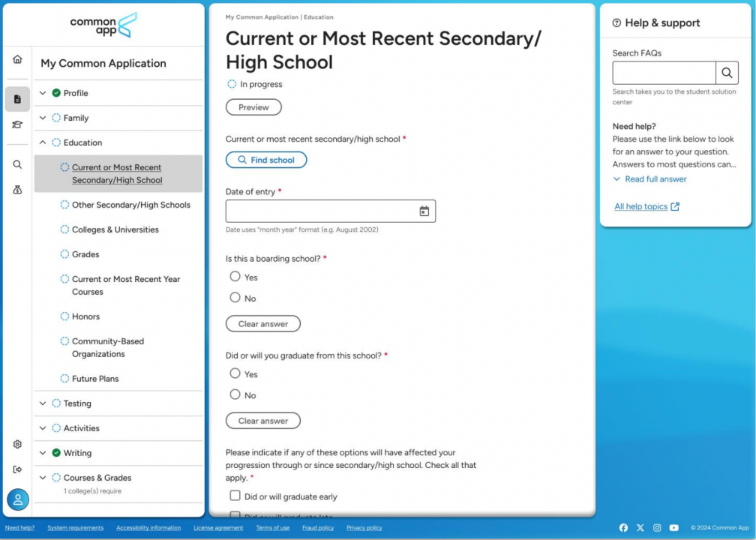
Task: Check Did or will graduate early
Action: [x=235, y=496]
